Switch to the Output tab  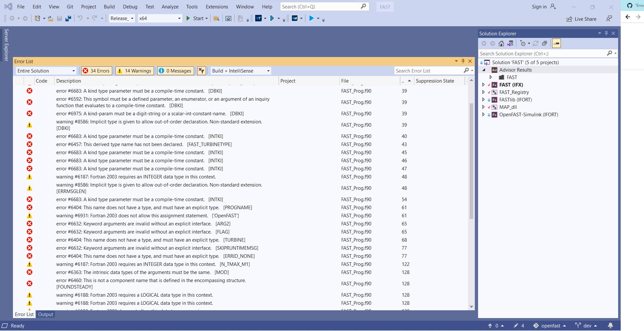pos(45,314)
